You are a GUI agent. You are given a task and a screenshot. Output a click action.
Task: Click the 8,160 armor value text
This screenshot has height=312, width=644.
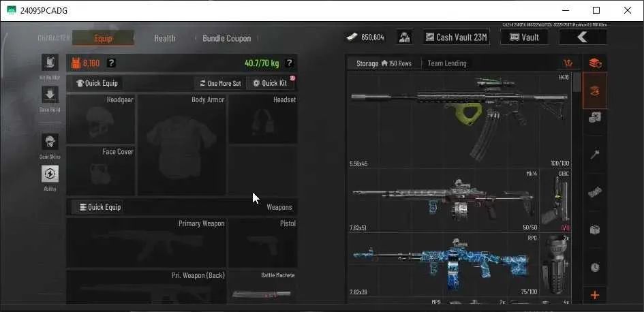tap(91, 63)
